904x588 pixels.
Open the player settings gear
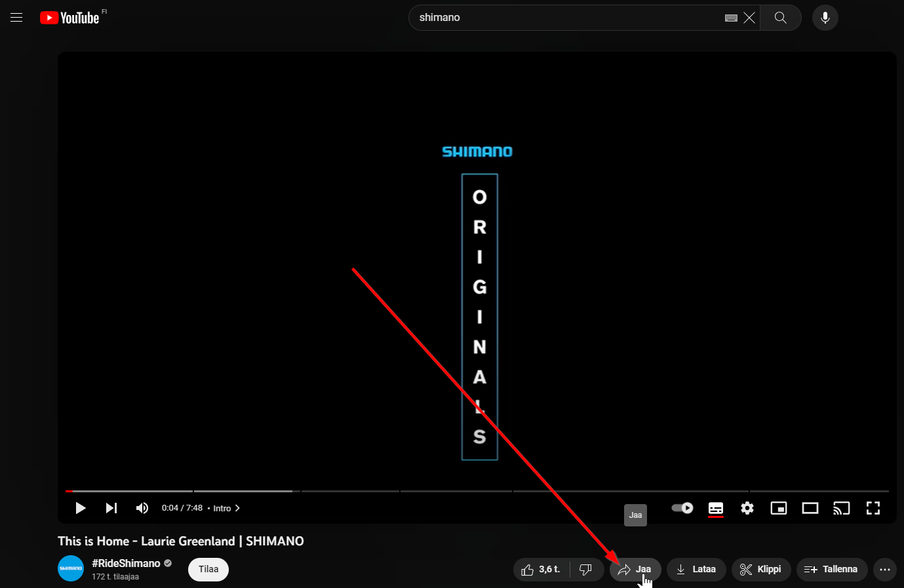tap(747, 508)
